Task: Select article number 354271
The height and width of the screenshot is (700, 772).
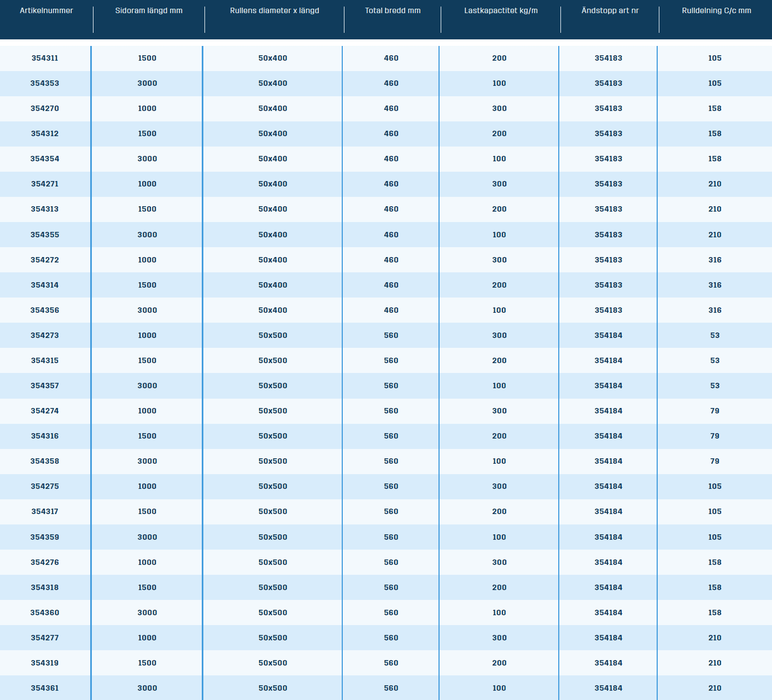Action: 45,184
